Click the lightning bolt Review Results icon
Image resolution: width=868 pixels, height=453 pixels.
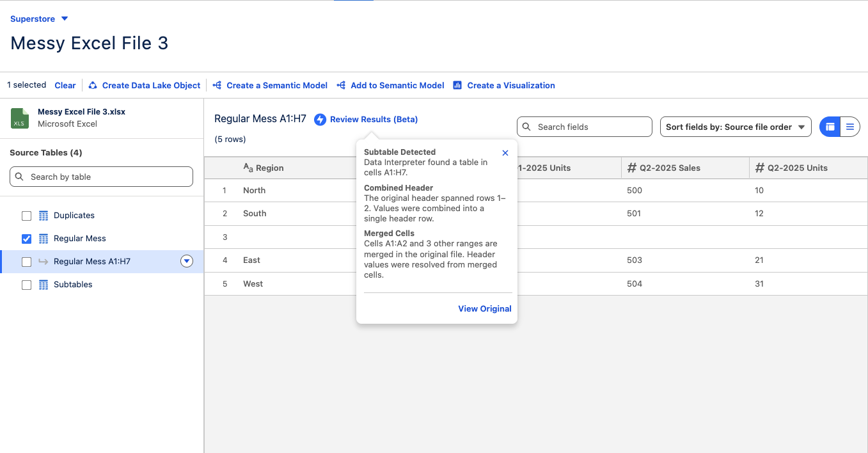[x=320, y=120]
